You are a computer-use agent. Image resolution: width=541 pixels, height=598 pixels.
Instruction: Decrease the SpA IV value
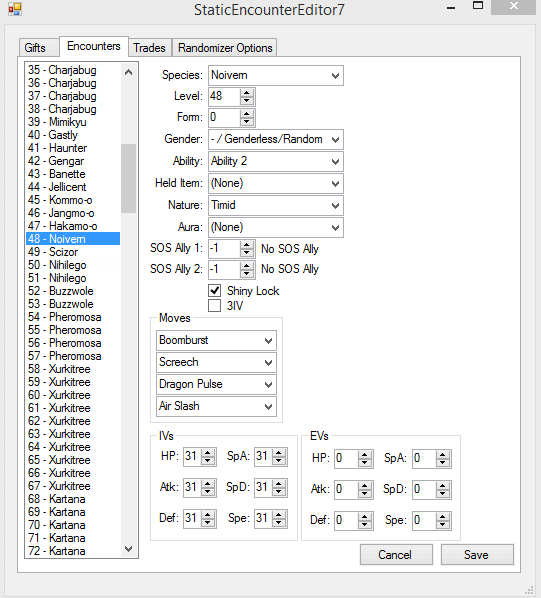coord(279,461)
